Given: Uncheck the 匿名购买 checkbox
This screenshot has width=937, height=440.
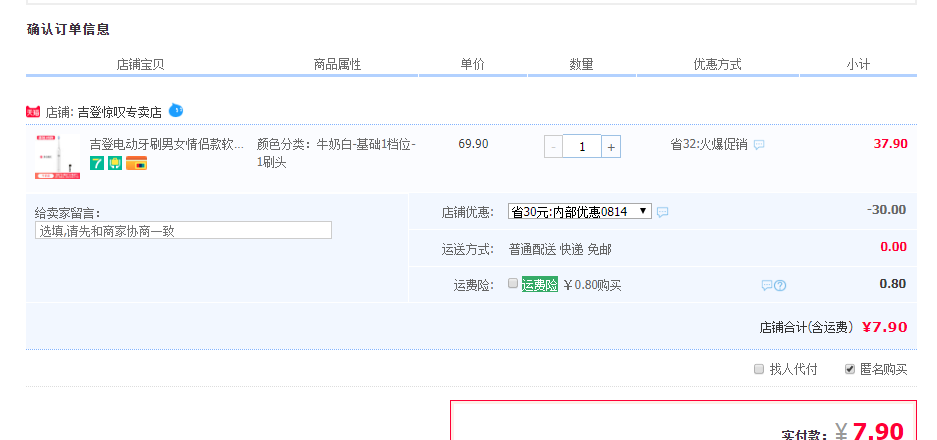Looking at the screenshot, I should [x=850, y=369].
